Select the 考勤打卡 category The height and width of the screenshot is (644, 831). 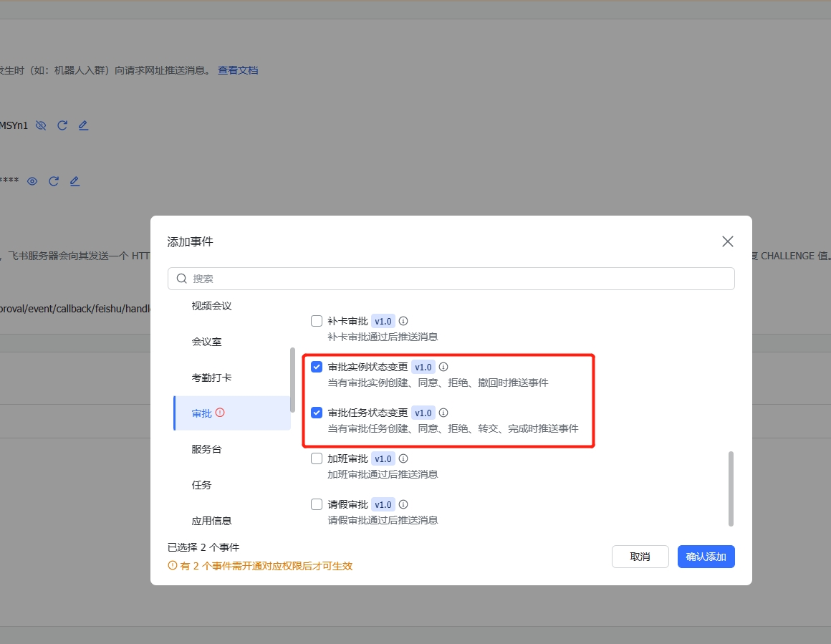click(x=211, y=378)
